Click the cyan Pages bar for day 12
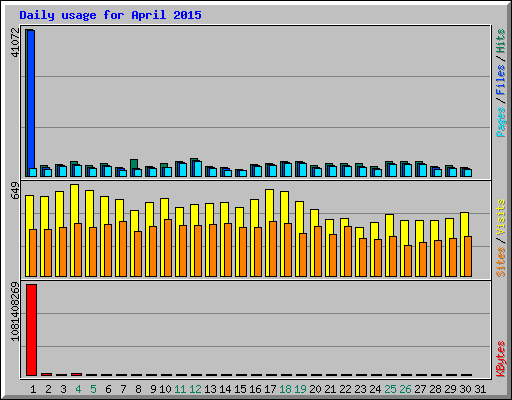 tap(198, 169)
